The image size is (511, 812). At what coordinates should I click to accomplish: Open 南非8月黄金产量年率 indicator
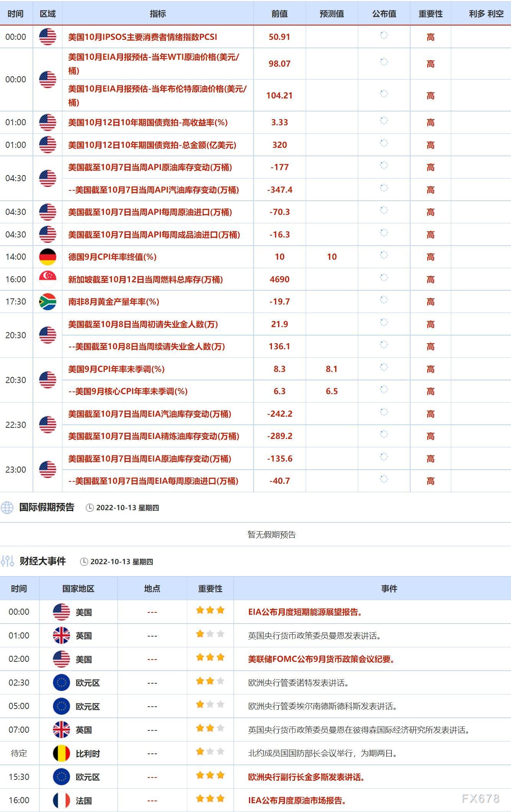click(114, 302)
